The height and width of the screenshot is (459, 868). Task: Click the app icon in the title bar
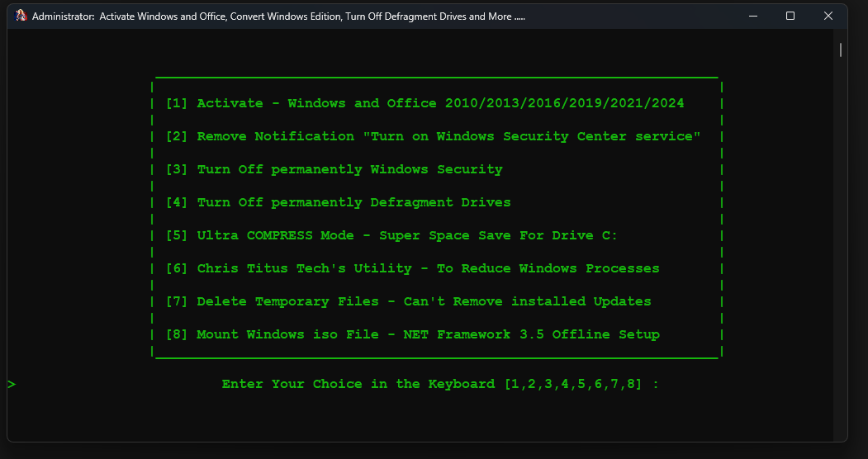click(x=21, y=16)
